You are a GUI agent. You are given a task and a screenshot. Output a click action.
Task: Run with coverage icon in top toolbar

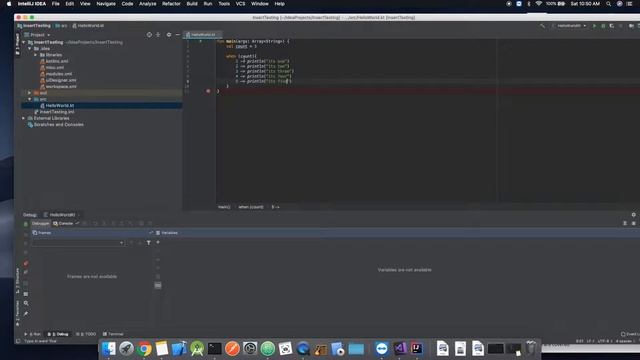point(612,26)
